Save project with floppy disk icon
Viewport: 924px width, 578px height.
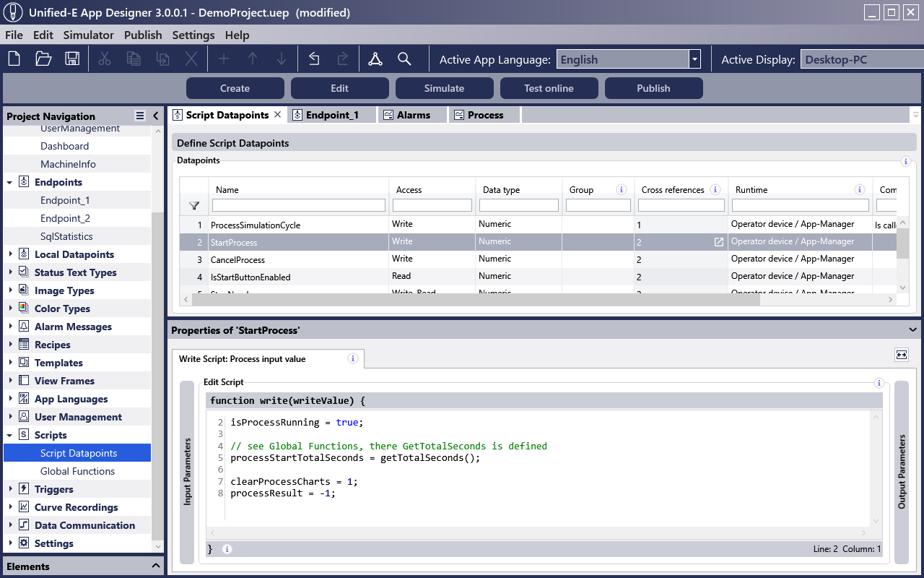pos(72,59)
